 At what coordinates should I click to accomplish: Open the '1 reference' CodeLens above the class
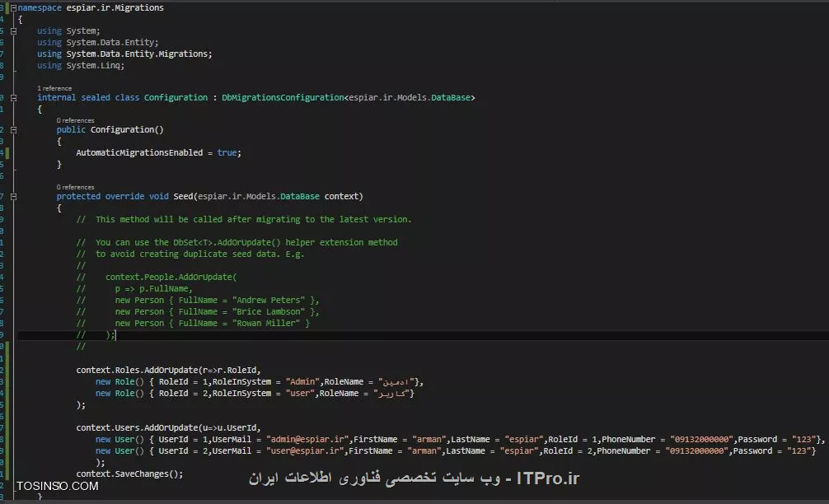pyautogui.click(x=54, y=88)
